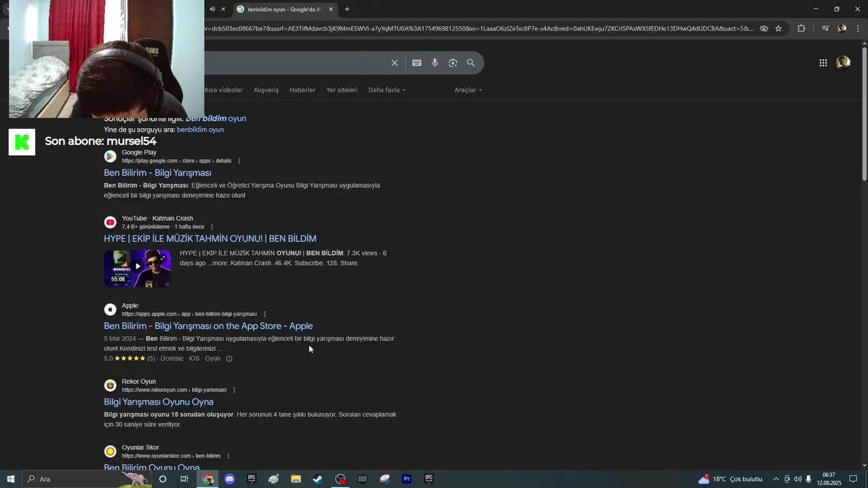Close the benbildim oyun tab
Screen dimensions: 868x488
coord(331,9)
